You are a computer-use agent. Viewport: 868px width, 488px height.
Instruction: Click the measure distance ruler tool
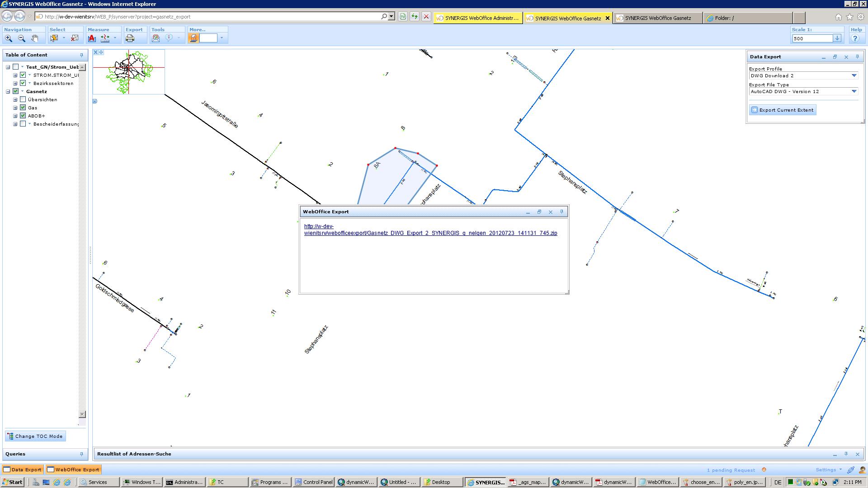[x=105, y=38]
